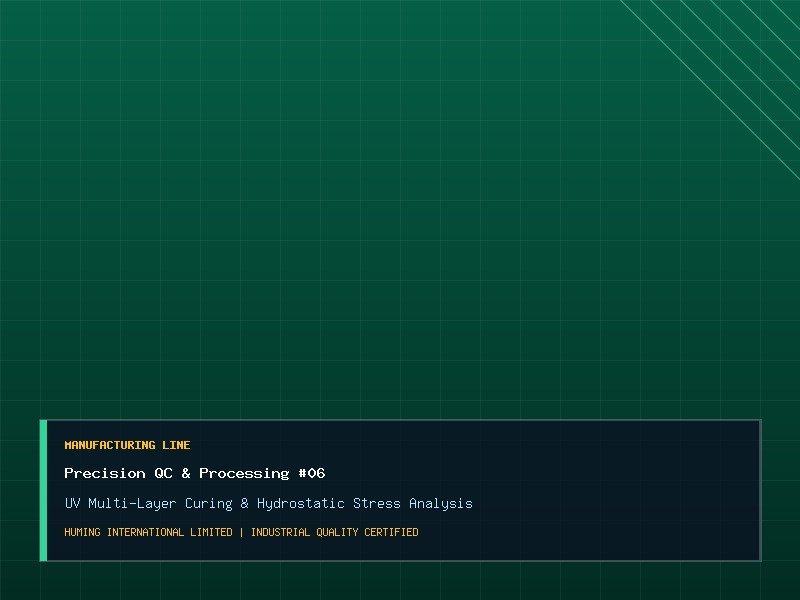Click the word Stress Analysis in subtitle
The image size is (800, 600).
click(x=413, y=504)
